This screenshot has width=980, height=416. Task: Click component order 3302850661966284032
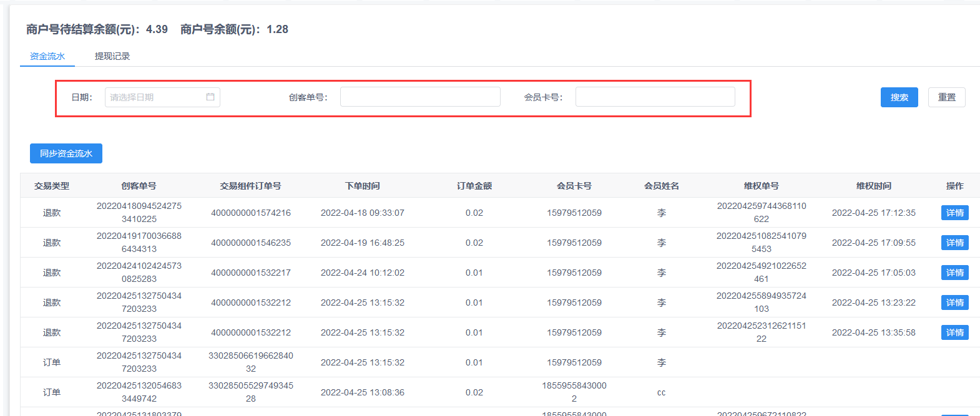point(251,362)
